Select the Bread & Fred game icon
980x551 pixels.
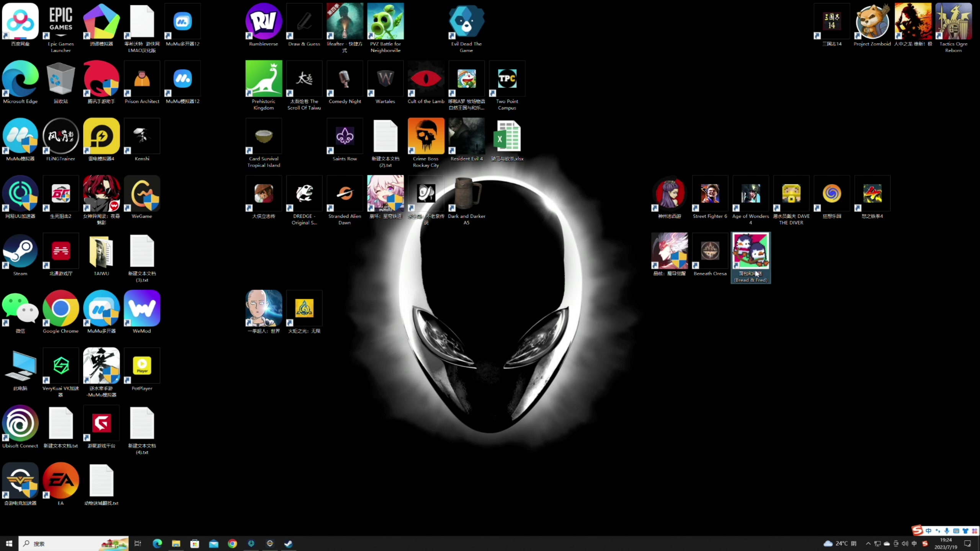click(751, 257)
